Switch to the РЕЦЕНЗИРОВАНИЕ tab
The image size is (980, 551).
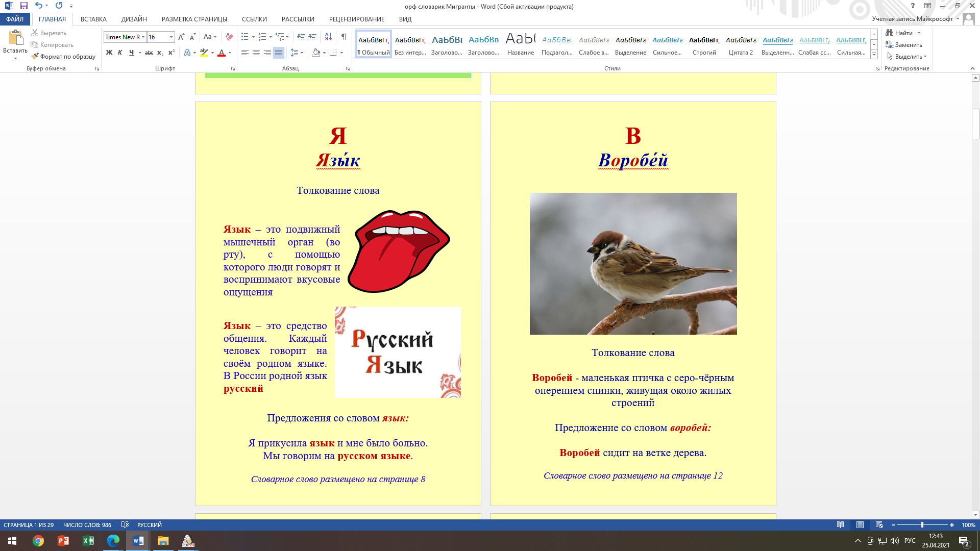point(356,19)
